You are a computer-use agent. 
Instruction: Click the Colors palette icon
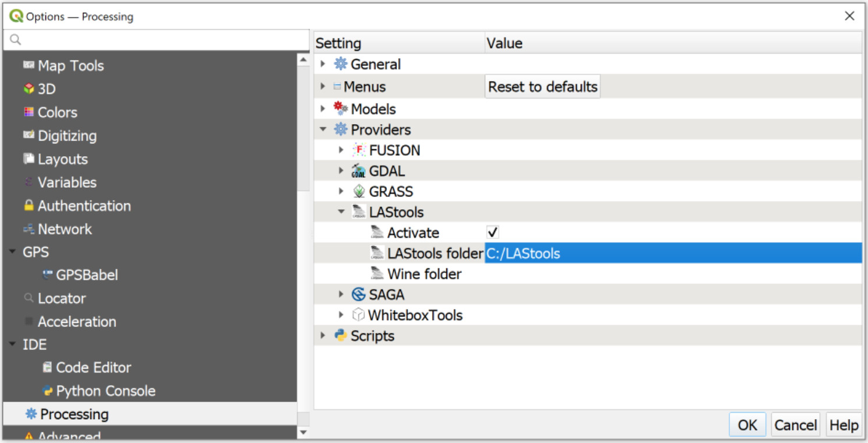click(x=29, y=112)
